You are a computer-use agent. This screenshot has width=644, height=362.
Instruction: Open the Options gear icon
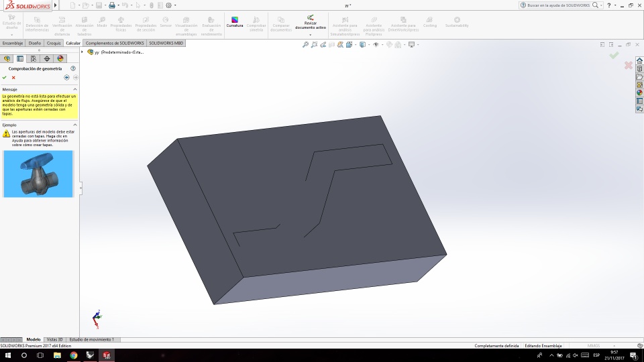(x=168, y=5)
